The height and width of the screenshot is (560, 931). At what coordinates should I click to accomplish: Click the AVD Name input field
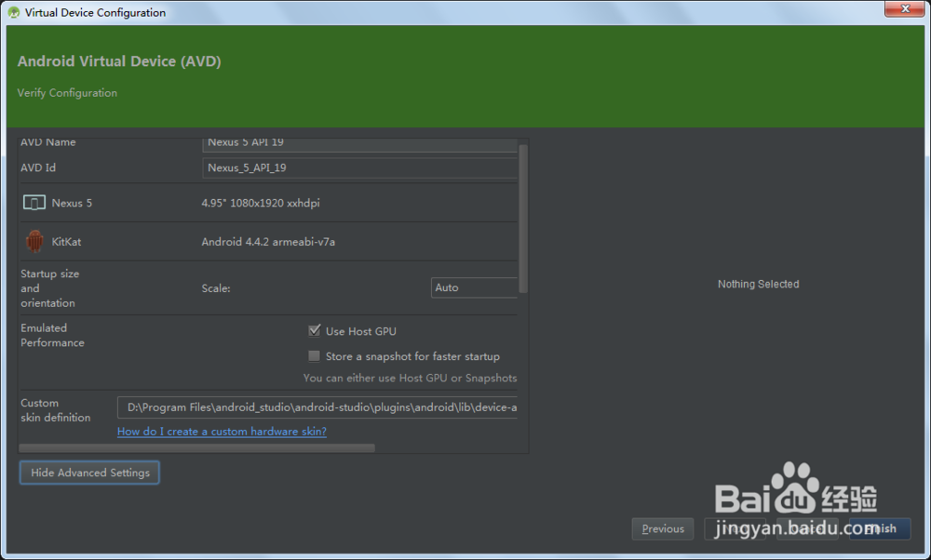pos(359,143)
